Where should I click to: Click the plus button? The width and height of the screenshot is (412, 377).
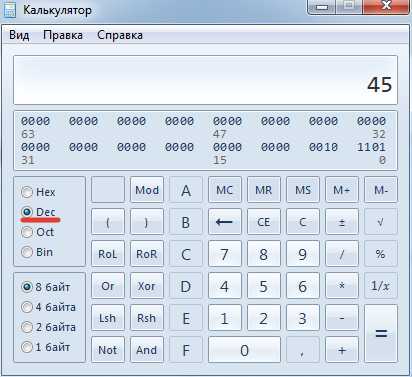tap(342, 350)
